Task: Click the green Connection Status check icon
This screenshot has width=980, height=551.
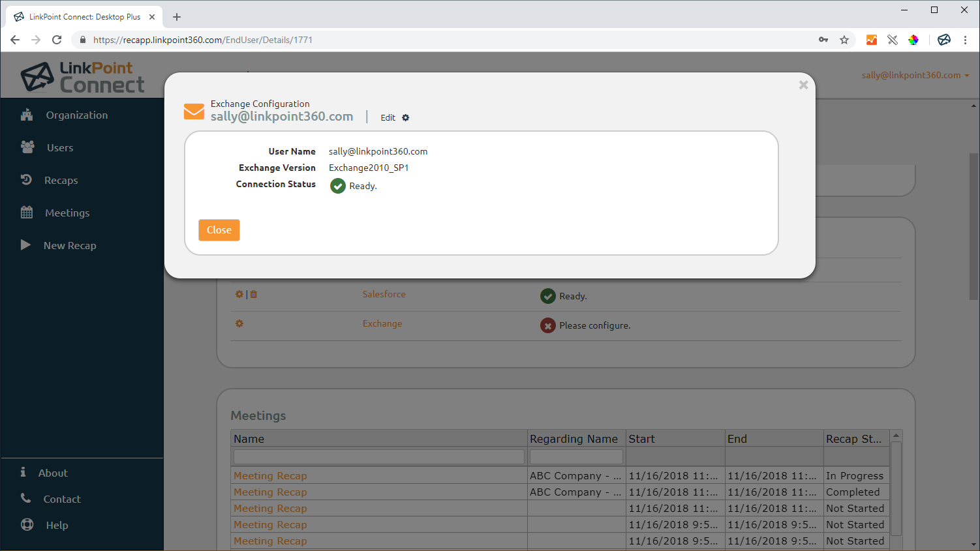Action: (x=338, y=186)
